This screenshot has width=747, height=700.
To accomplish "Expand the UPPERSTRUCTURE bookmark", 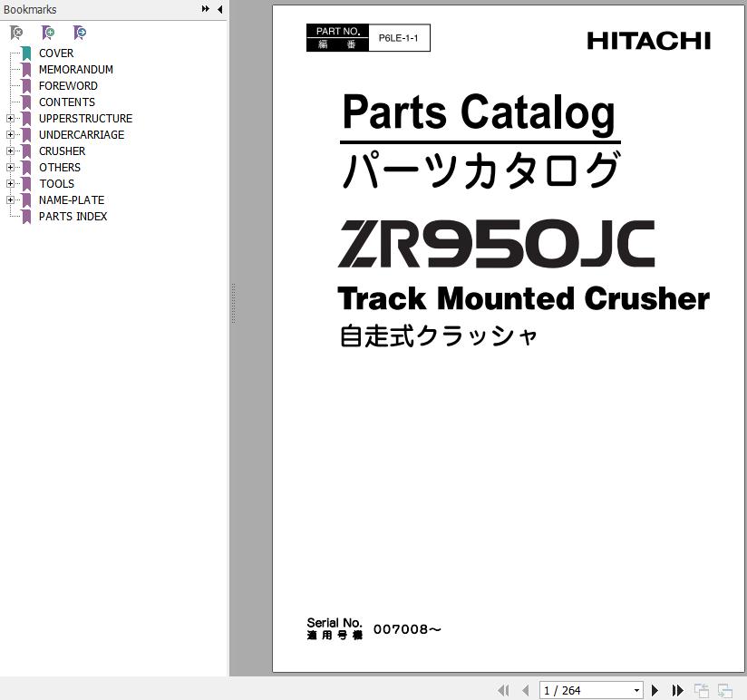I will click(x=10, y=118).
